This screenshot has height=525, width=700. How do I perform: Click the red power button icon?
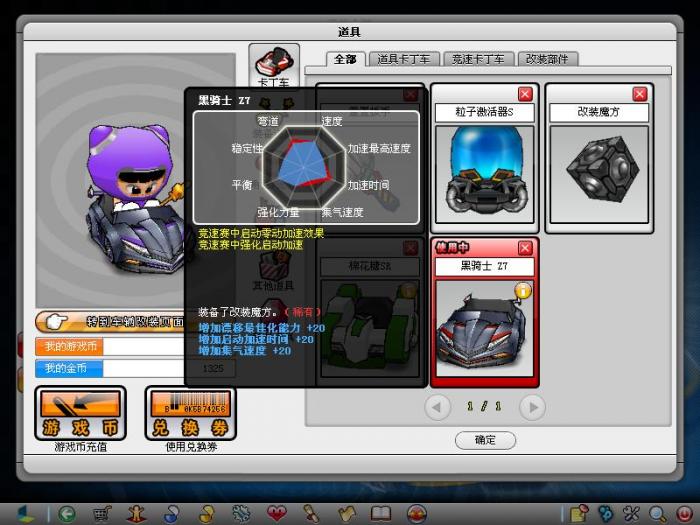[684, 514]
